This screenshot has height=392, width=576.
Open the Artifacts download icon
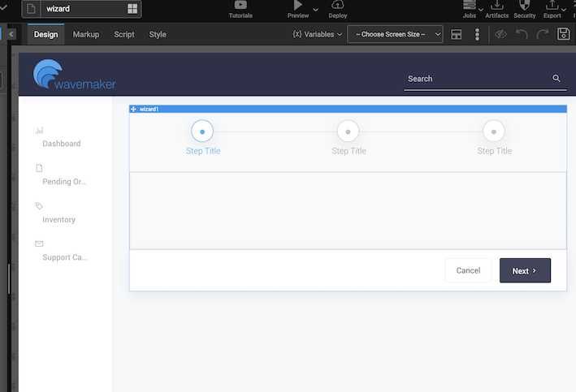pos(497,6)
